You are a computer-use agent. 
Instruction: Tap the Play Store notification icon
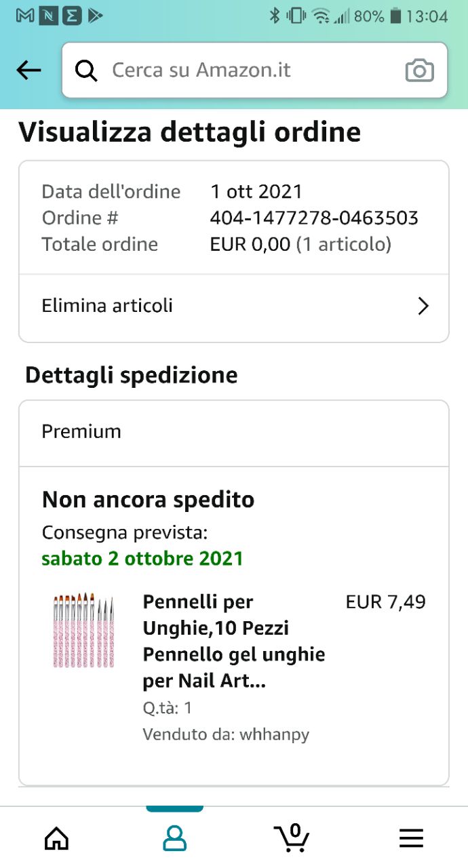pyautogui.click(x=95, y=16)
